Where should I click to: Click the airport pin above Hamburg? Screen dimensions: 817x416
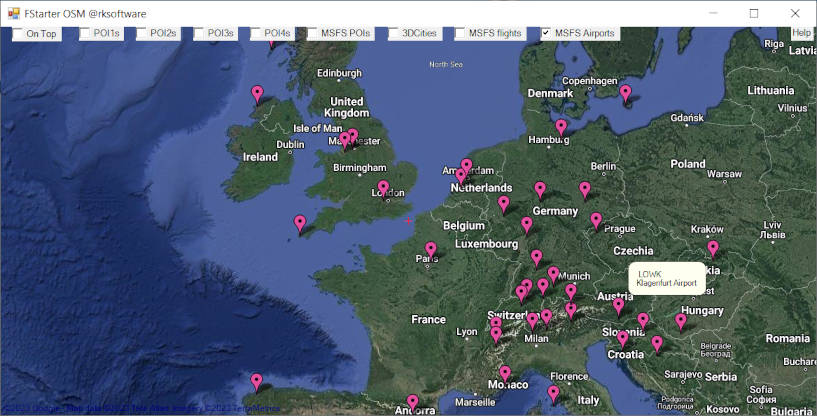click(561, 127)
